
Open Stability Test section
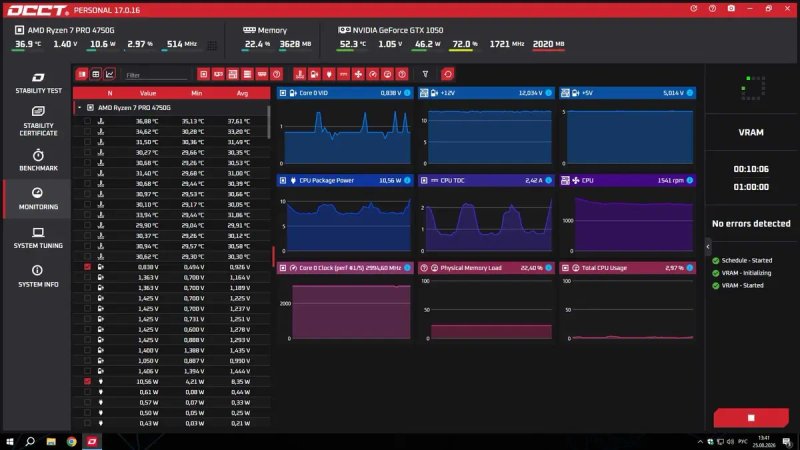(38, 83)
